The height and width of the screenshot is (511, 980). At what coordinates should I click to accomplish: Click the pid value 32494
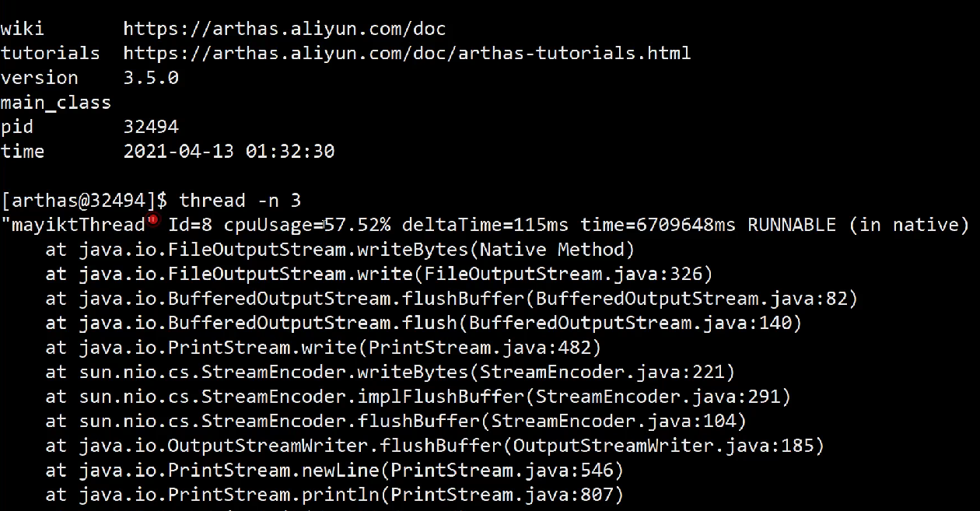(x=151, y=127)
